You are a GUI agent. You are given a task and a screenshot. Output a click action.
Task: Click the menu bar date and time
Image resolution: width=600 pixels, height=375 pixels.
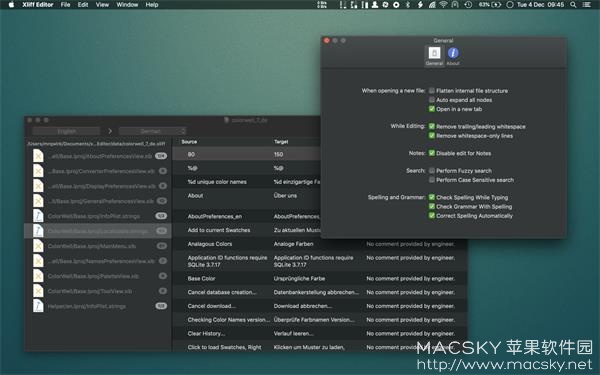pyautogui.click(x=540, y=5)
